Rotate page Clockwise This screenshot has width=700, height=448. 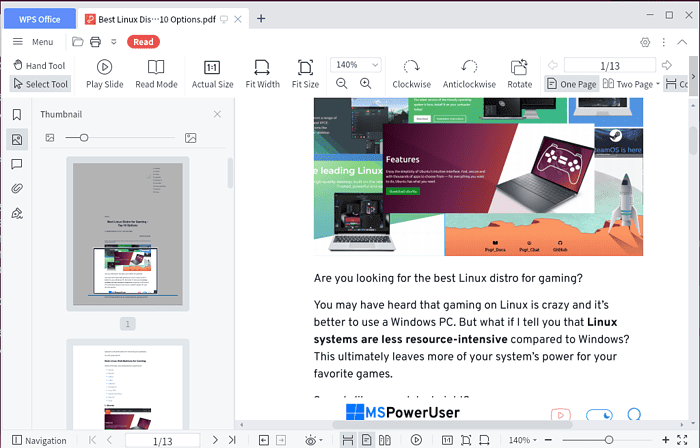point(411,67)
